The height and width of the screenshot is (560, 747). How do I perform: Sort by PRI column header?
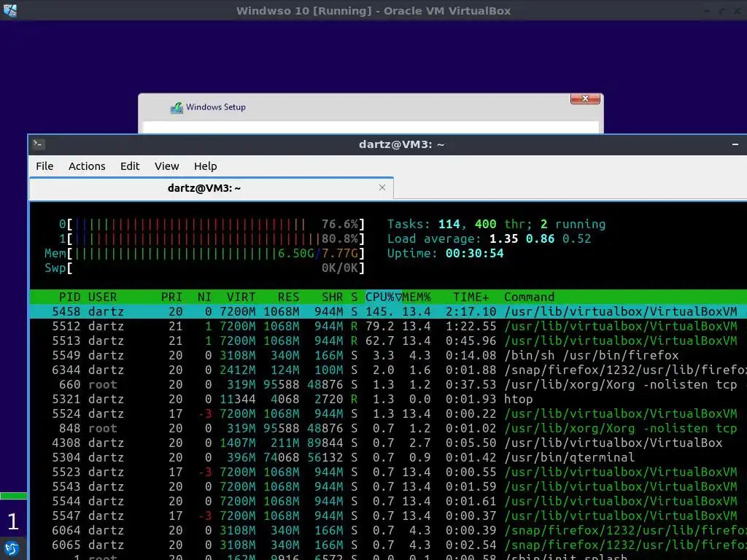pos(171,297)
